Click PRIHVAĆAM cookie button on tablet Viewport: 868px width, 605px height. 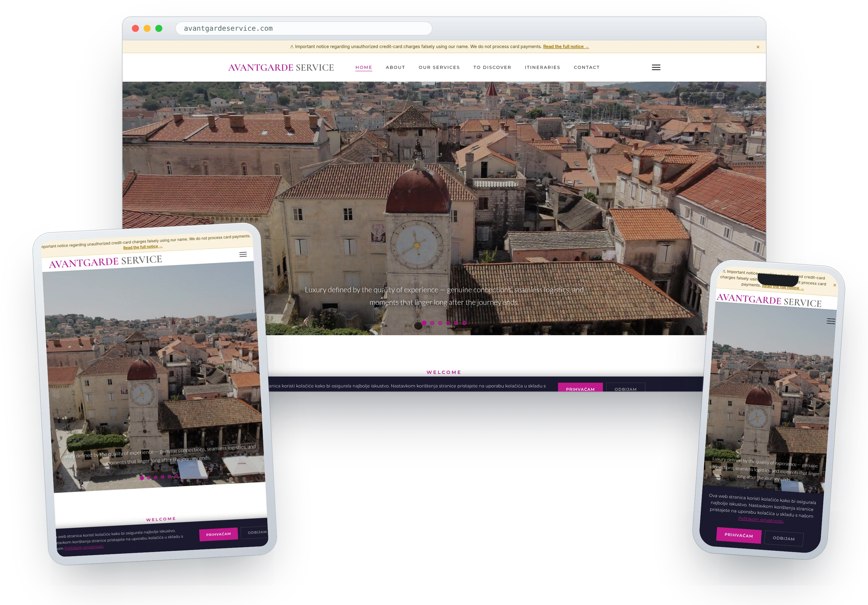coord(218,534)
